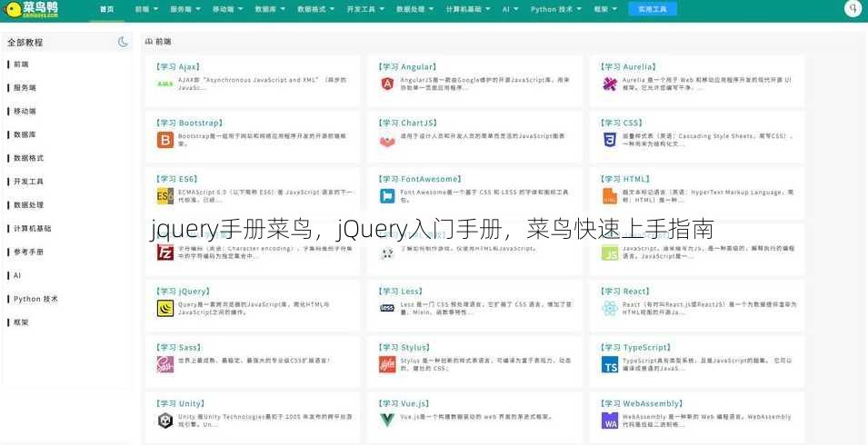Click the HTML game tutorial icon

click(x=387, y=253)
